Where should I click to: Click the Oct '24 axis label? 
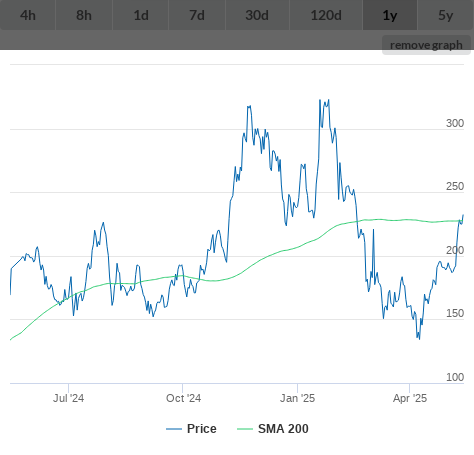point(183,398)
